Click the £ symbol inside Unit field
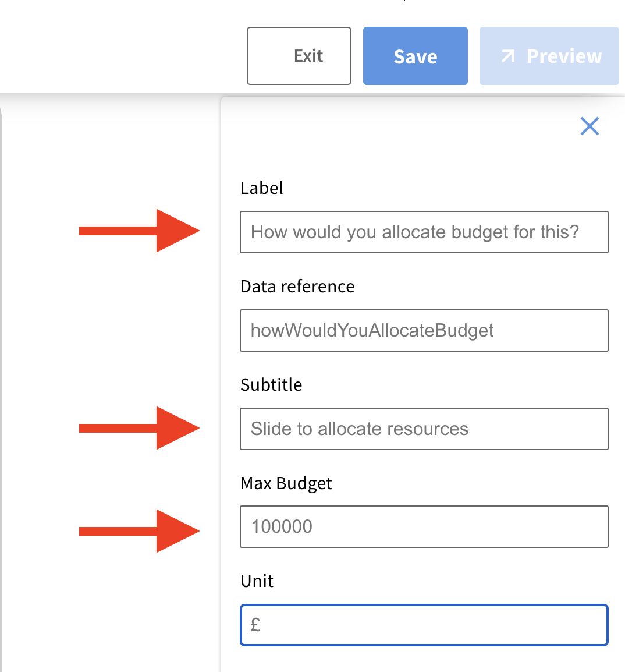This screenshot has height=672, width=625. [x=255, y=625]
